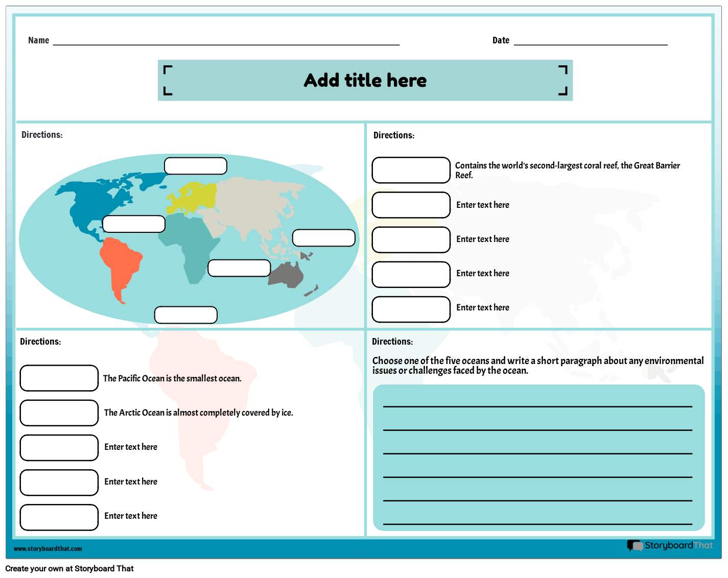Click the StoryboardThat logo
The image size is (728, 578).
(670, 545)
